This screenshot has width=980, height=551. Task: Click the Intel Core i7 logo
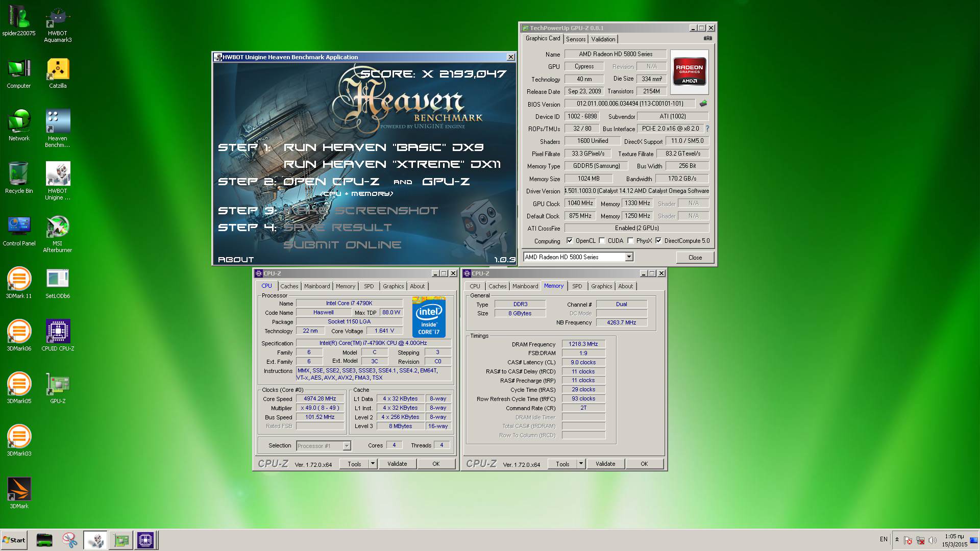429,317
